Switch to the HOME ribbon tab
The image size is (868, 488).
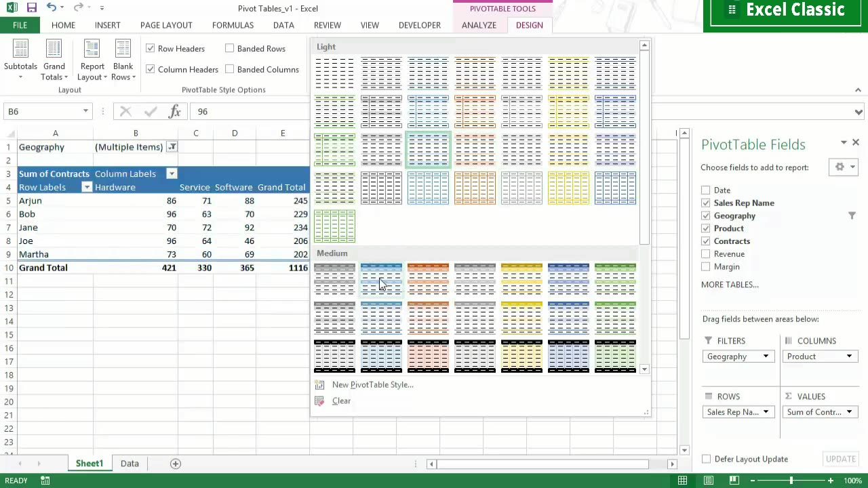[x=63, y=25]
